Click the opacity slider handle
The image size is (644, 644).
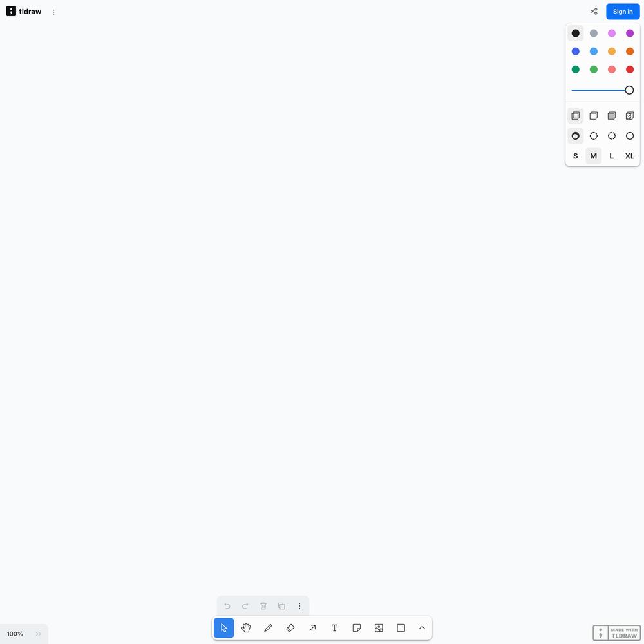point(629,90)
